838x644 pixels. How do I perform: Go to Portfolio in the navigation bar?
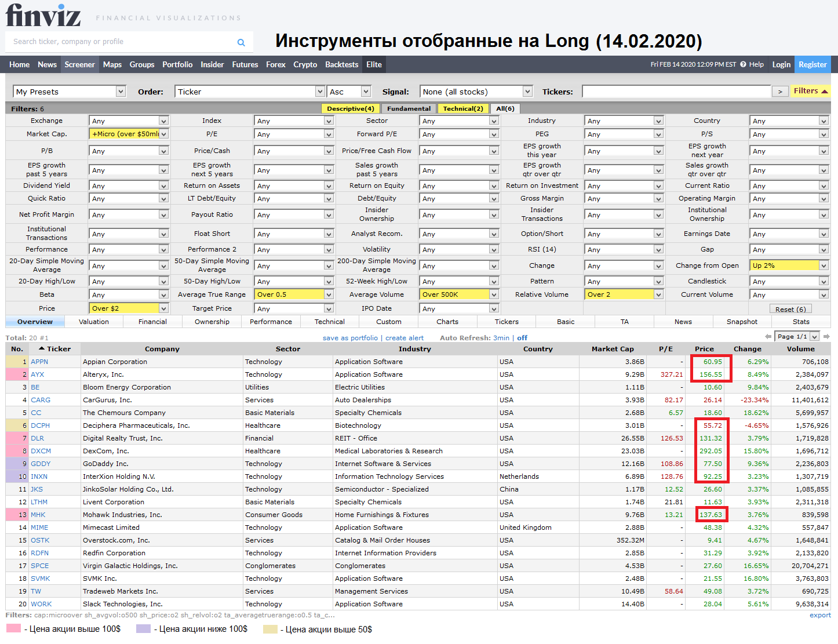(x=177, y=64)
